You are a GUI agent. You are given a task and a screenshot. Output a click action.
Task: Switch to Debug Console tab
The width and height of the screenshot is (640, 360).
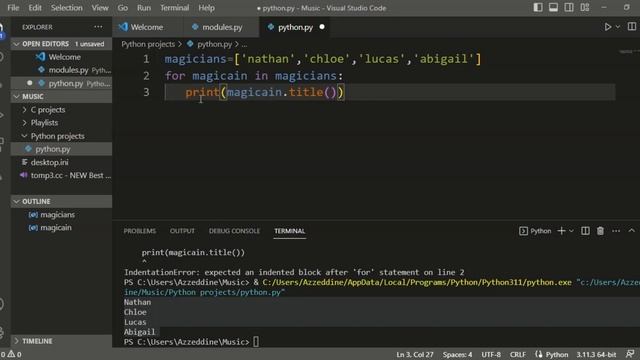click(x=234, y=231)
